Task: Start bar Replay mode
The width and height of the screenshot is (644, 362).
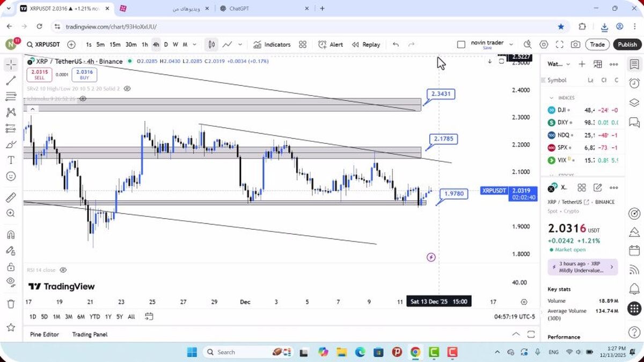Action: pos(366,45)
